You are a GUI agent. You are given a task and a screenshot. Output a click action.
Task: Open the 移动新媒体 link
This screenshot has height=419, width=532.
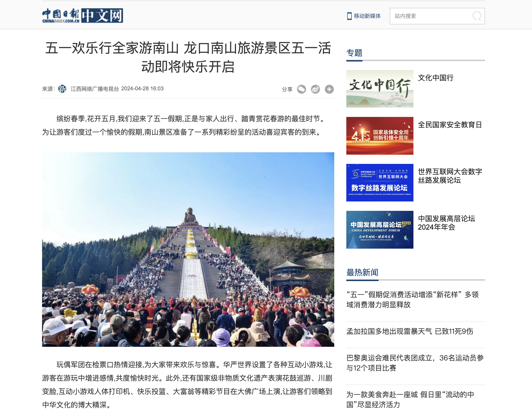coord(367,16)
